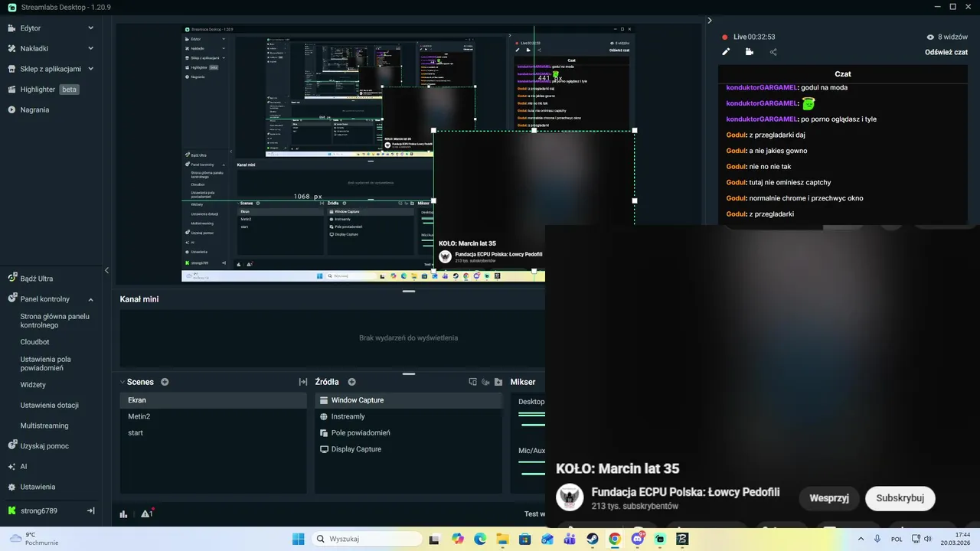Open the Widżety link
This screenshot has width=980, height=551.
pyautogui.click(x=33, y=385)
